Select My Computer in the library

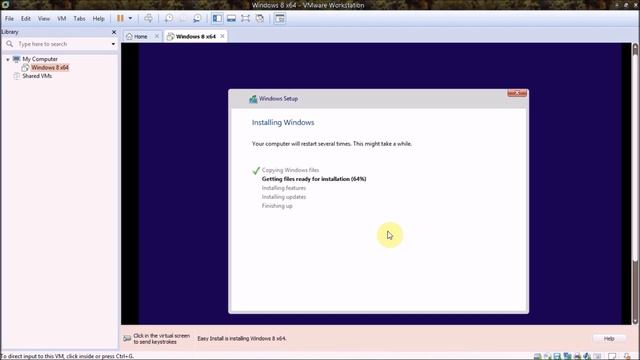pyautogui.click(x=40, y=59)
